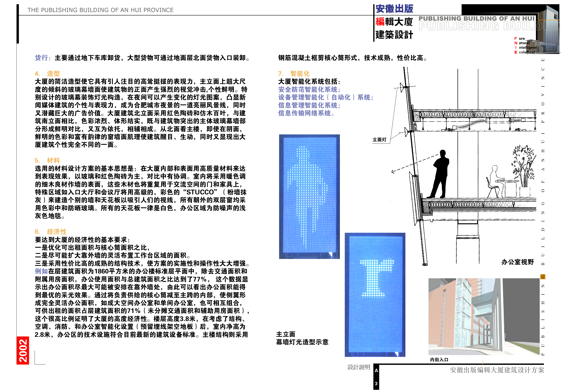Select the orange heading '7. 智能化'
The image size is (561, 392).
point(294,73)
